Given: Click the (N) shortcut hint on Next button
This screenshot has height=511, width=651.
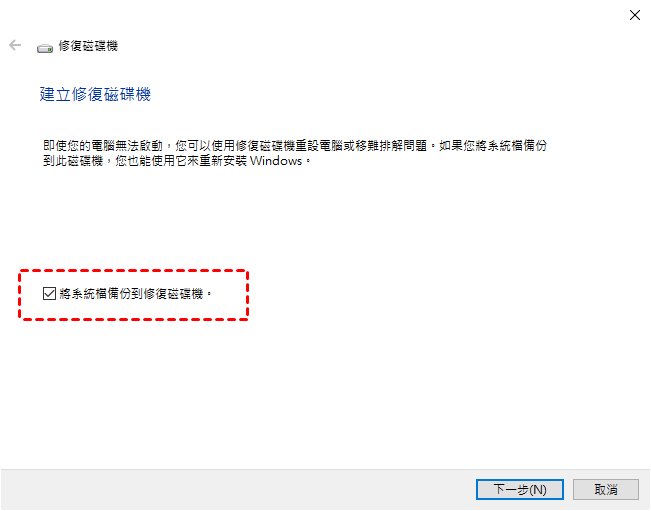Looking at the screenshot, I should point(538,490).
